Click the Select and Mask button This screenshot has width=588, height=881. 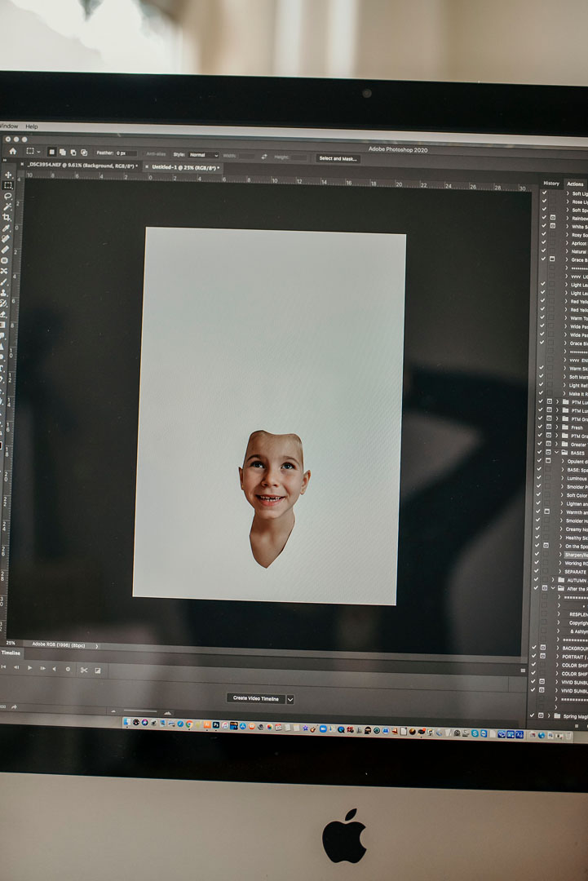(338, 158)
